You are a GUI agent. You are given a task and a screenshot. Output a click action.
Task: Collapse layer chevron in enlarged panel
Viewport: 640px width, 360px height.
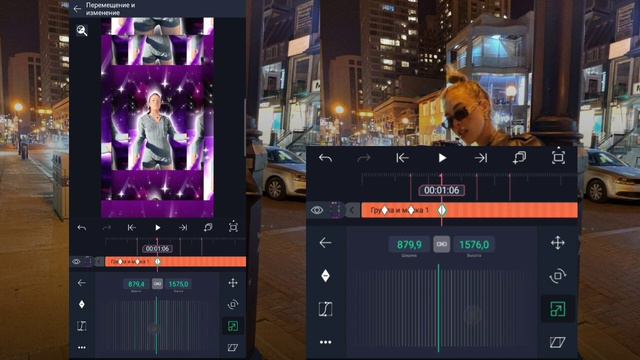click(x=352, y=210)
